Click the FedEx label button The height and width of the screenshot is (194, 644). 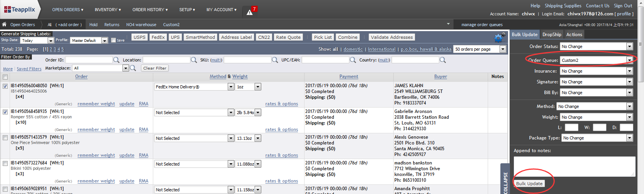click(x=158, y=37)
